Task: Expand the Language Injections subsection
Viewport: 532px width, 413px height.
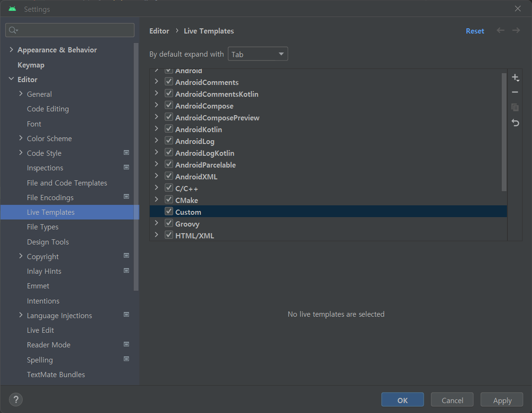Action: tap(21, 315)
